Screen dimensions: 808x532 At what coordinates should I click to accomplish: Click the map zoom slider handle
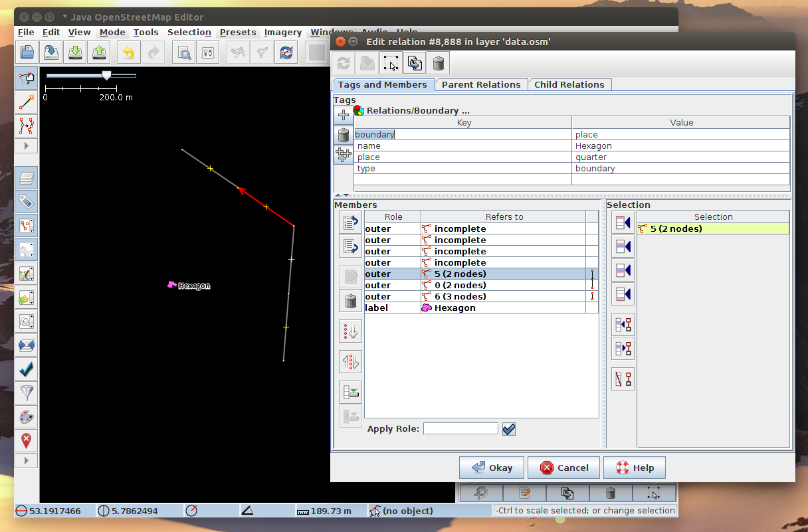[x=106, y=75]
